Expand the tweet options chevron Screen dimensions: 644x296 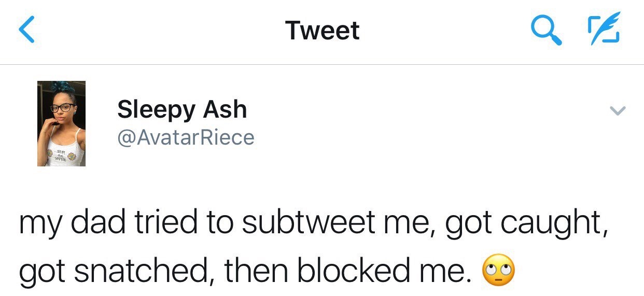(x=618, y=111)
